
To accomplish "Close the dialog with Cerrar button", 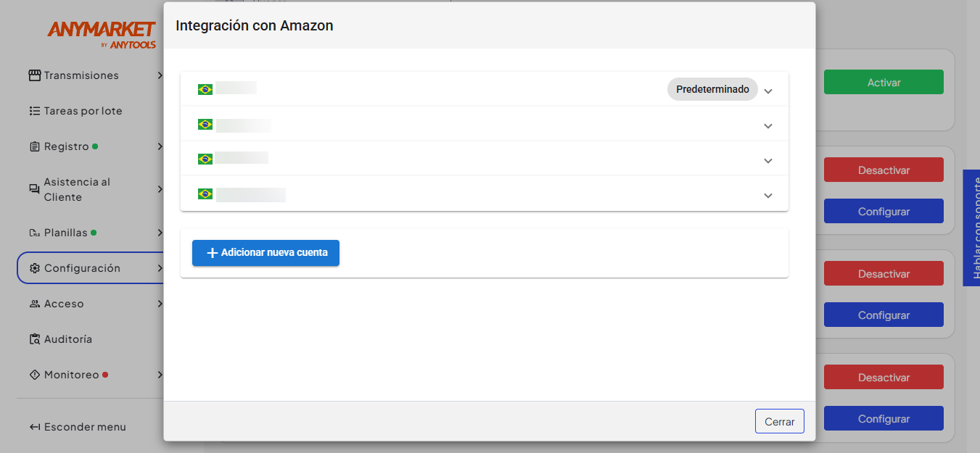I will 780,421.
